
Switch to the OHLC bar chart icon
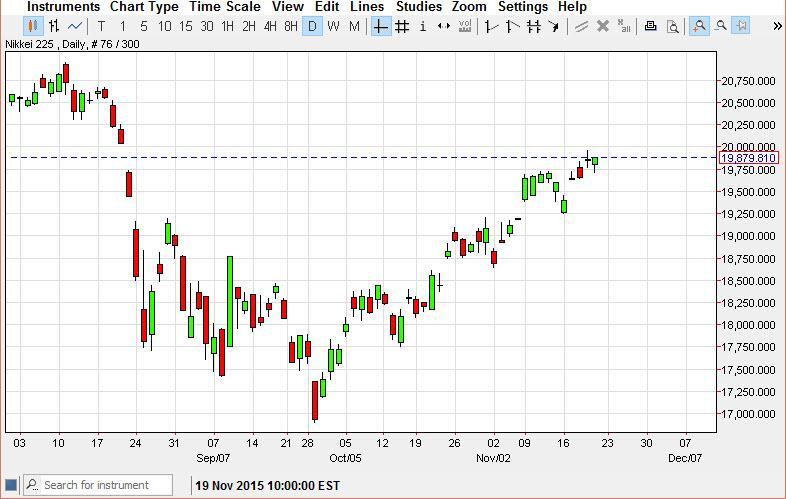(54, 26)
